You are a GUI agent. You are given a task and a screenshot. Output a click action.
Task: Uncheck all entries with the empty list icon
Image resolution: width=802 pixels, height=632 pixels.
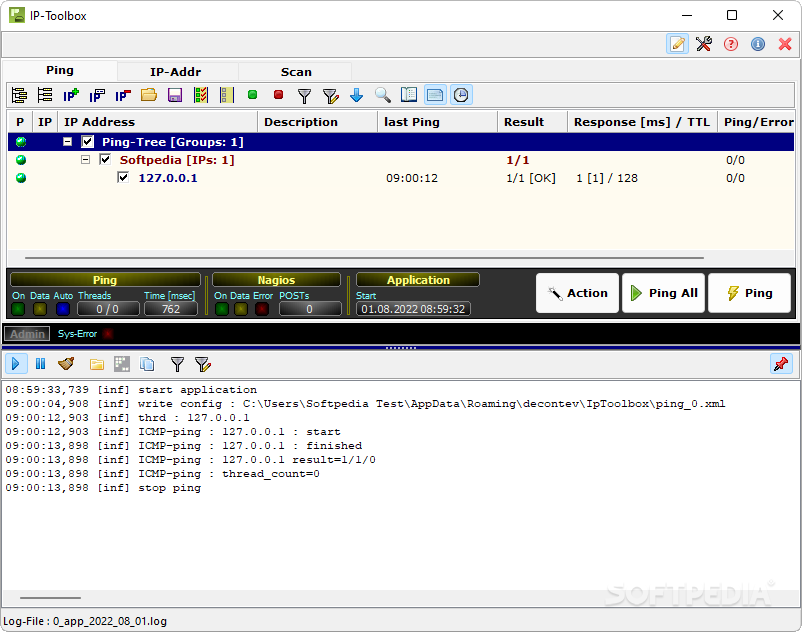[x=227, y=95]
